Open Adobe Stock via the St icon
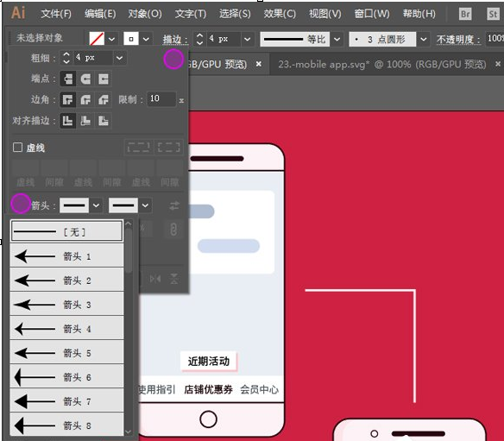This screenshot has height=441, width=504. [x=493, y=14]
